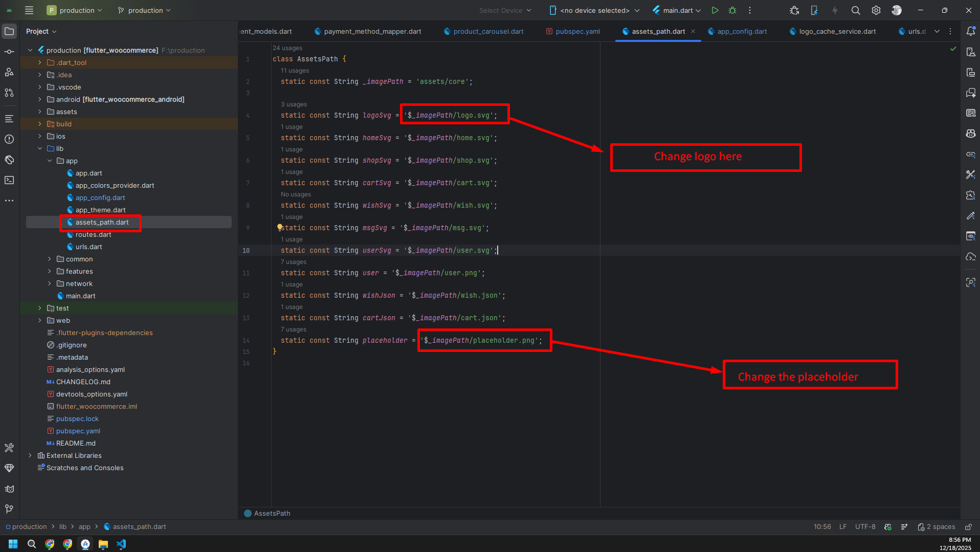Open IDE settings gear icon

click(x=876, y=10)
